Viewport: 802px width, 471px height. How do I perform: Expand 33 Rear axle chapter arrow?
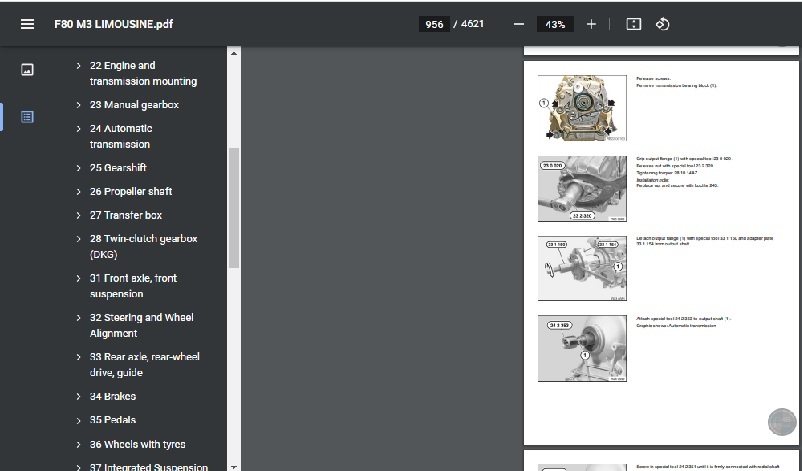pos(78,357)
